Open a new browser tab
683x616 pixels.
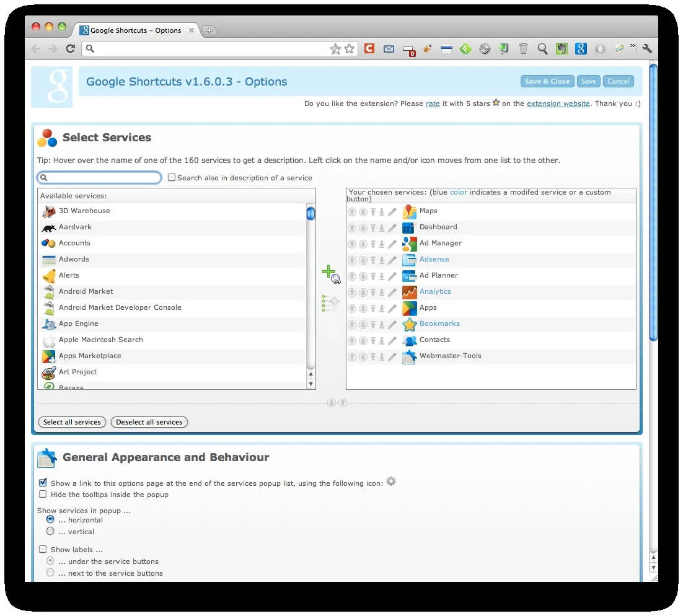[209, 30]
